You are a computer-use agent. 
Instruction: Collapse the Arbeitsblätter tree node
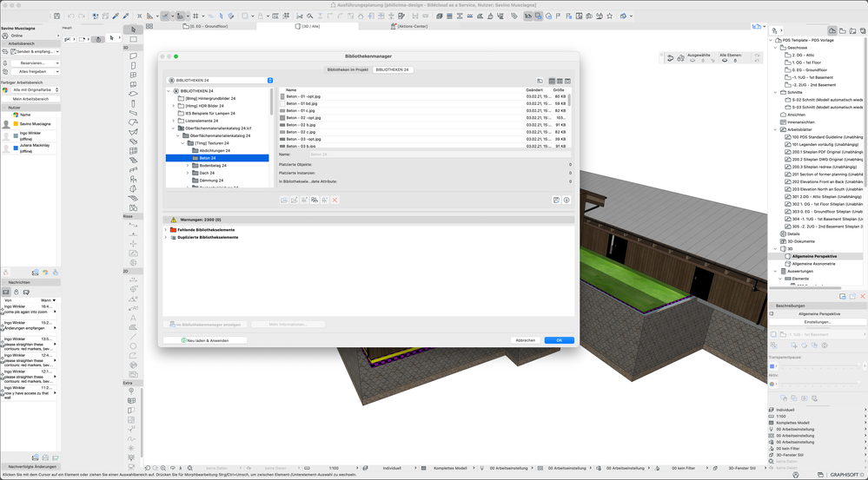click(x=776, y=129)
